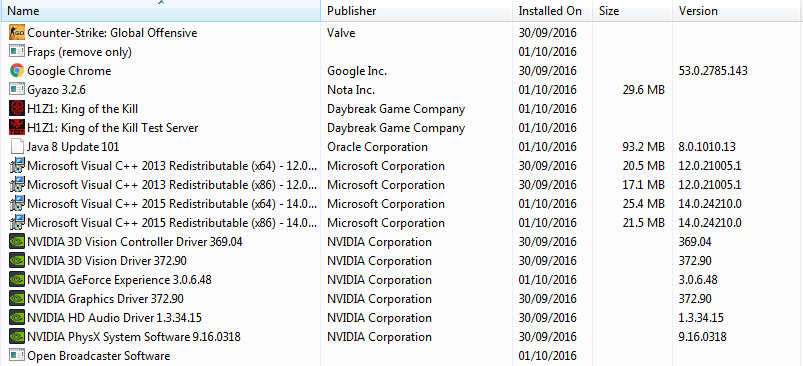Select the NVIDIA PhysX System Software icon
Image resolution: width=803 pixels, height=366 pixels.
click(x=17, y=337)
